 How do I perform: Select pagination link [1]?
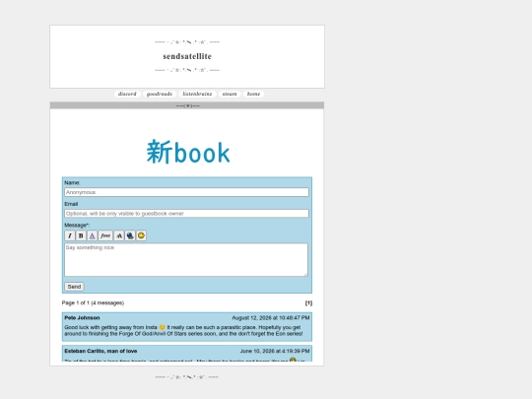pyautogui.click(x=308, y=303)
